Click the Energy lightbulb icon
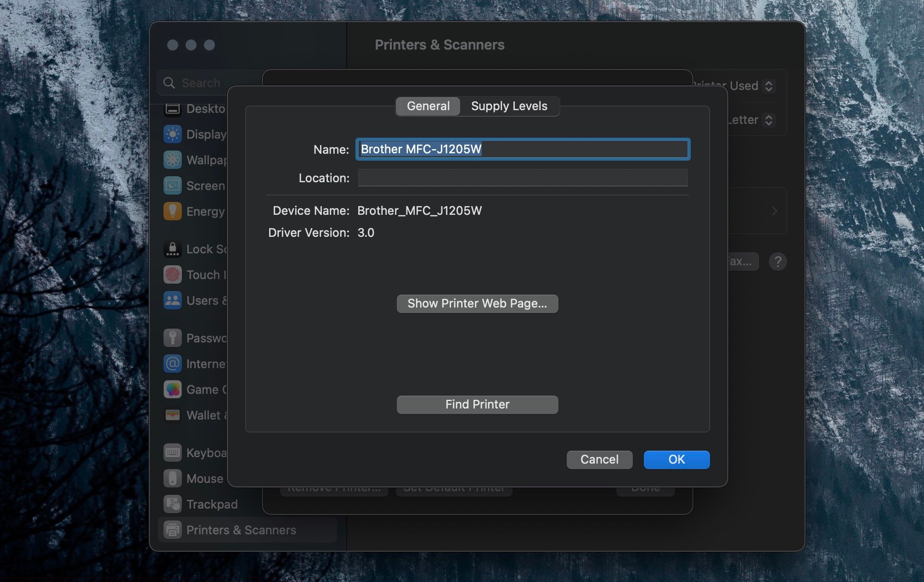924x582 pixels. 173,211
